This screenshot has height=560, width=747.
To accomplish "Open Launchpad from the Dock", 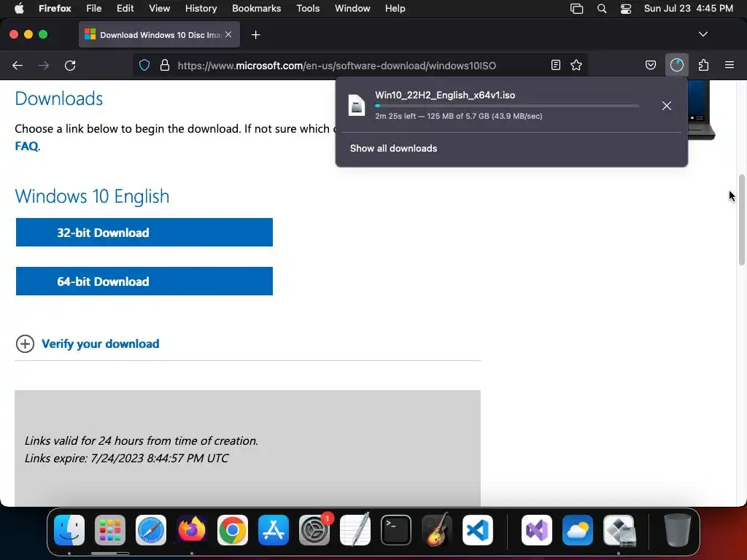I will click(110, 530).
